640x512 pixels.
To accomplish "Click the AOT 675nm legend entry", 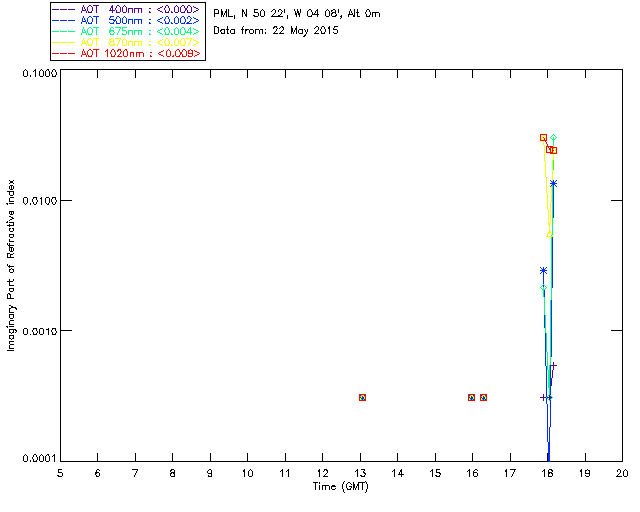I will (x=126, y=31).
